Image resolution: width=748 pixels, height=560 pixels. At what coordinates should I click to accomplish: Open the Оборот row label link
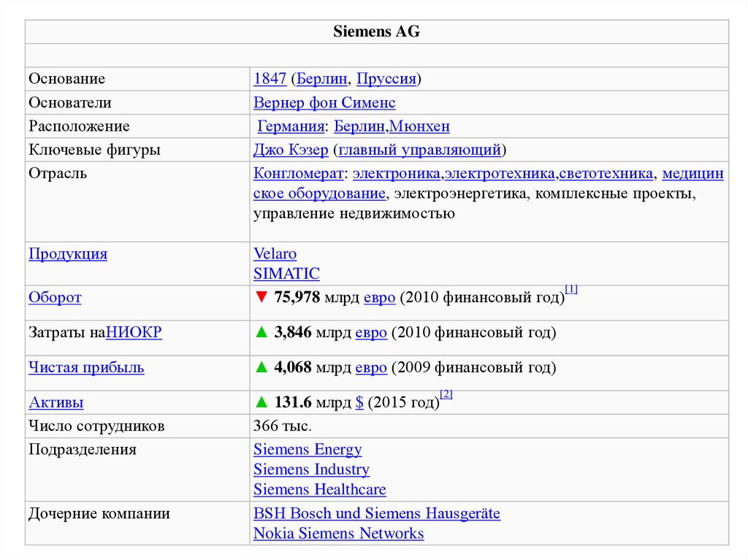tap(55, 297)
